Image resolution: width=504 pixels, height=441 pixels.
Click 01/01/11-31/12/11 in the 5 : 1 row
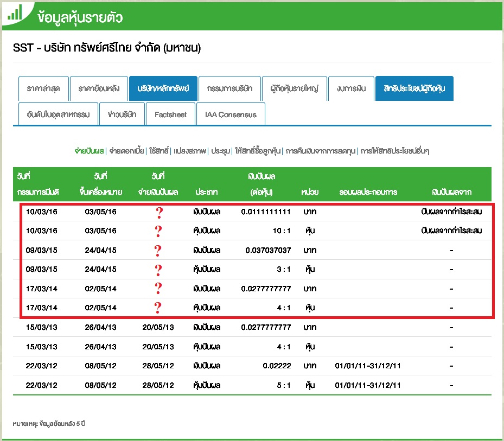[368, 385]
